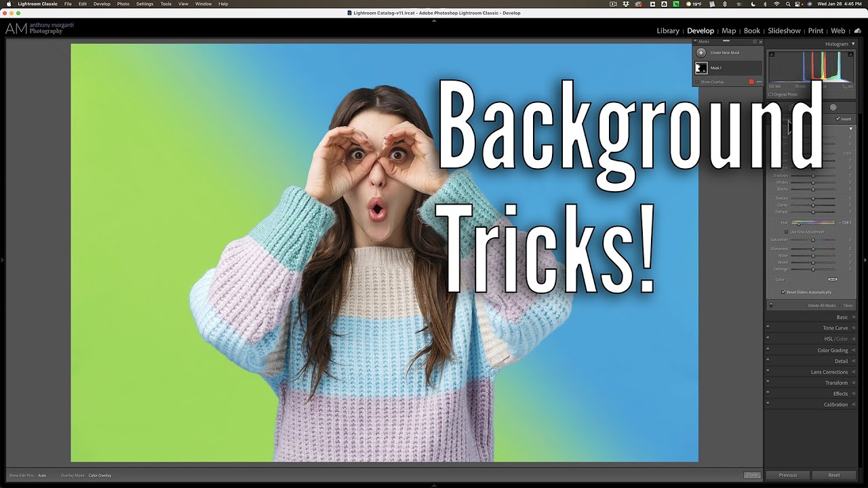The width and height of the screenshot is (868, 488).
Task: Switch to the Print module
Action: pos(816,30)
